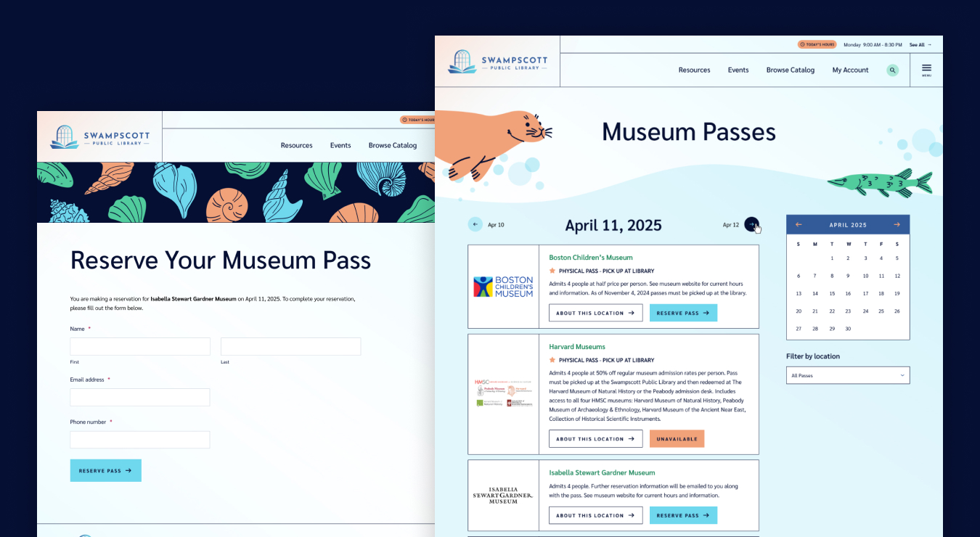Submit form with Reserve Pass button
This screenshot has height=537, width=980.
106,470
